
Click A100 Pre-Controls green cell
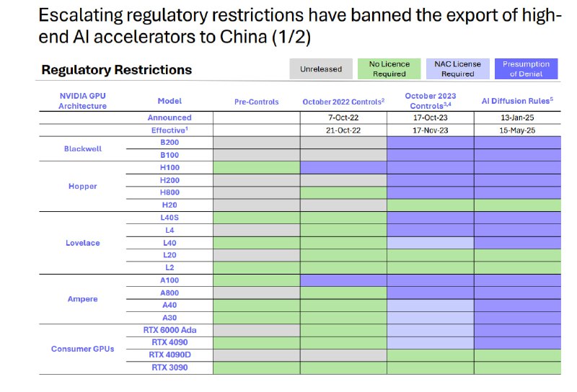click(257, 280)
